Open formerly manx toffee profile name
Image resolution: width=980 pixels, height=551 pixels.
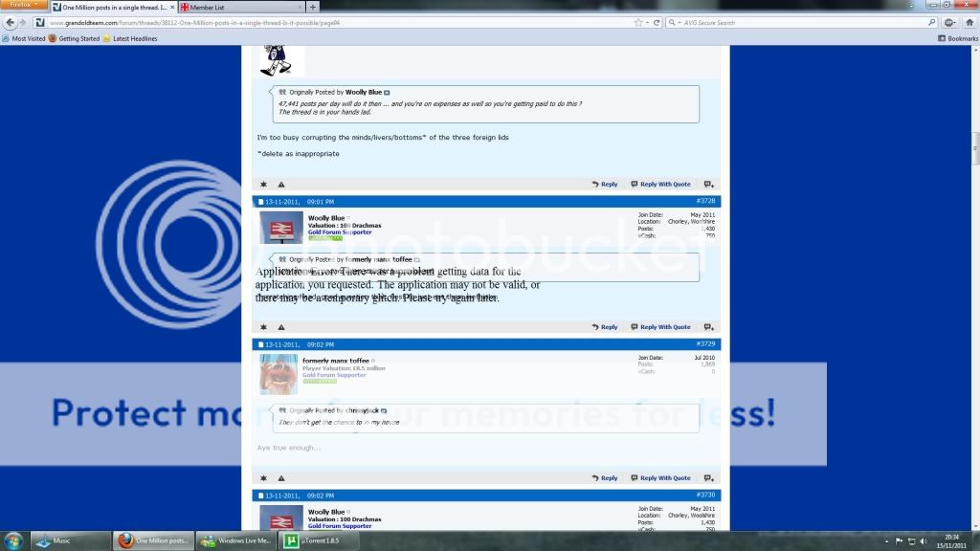coord(336,361)
